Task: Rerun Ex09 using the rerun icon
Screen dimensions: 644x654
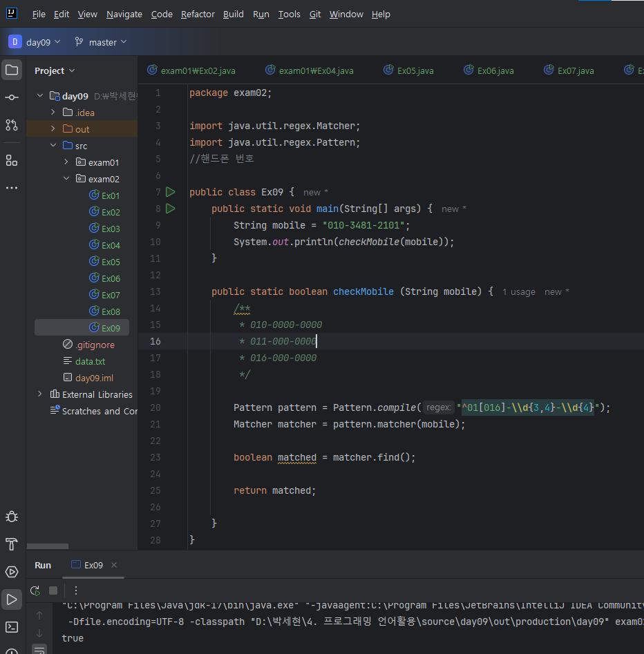Action: 35,590
